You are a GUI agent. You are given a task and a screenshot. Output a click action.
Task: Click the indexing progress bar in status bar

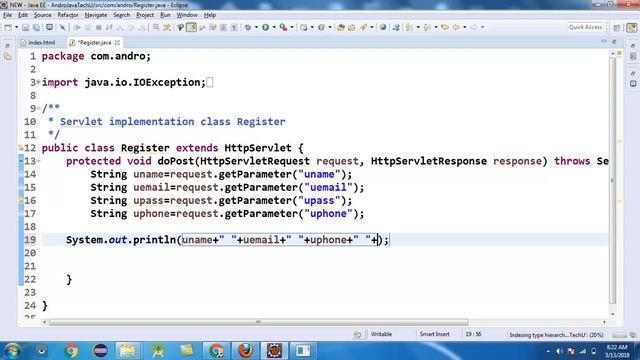point(620,335)
